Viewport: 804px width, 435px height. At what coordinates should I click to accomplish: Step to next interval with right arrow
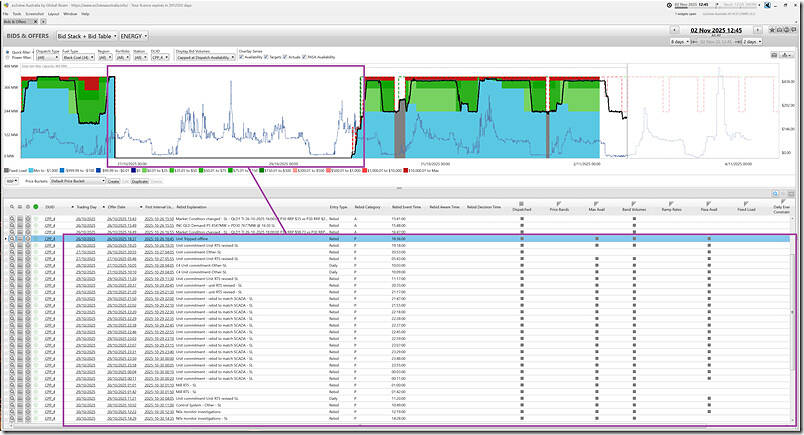(757, 30)
